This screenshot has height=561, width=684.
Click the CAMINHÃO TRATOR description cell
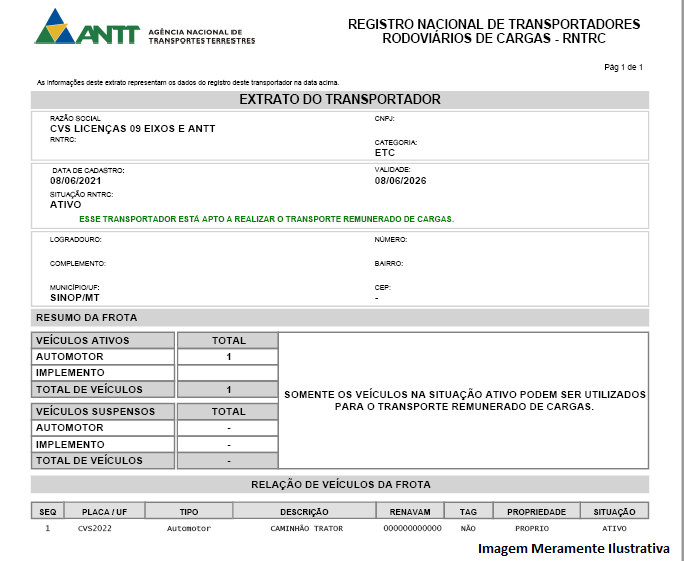(304, 528)
